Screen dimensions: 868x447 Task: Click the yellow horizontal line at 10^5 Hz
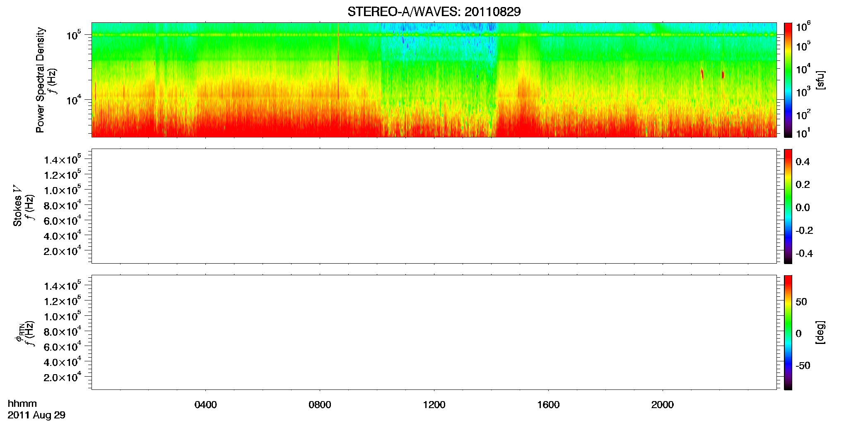click(x=434, y=35)
